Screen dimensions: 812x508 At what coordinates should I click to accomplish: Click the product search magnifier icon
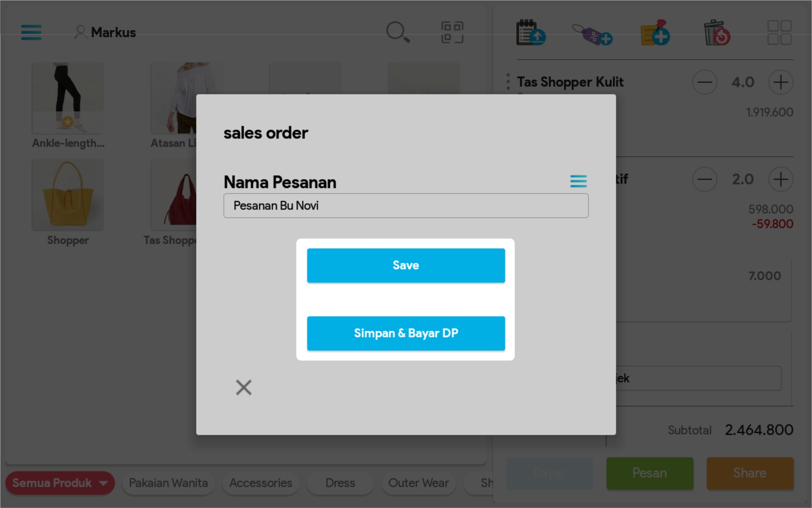(x=398, y=32)
